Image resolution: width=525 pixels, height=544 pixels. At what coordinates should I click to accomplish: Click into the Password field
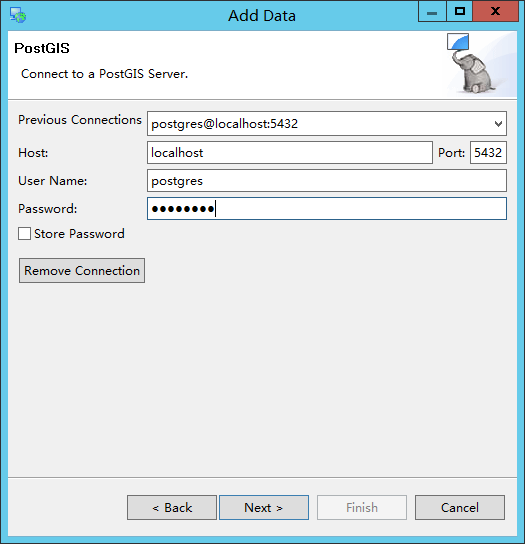coord(327,209)
